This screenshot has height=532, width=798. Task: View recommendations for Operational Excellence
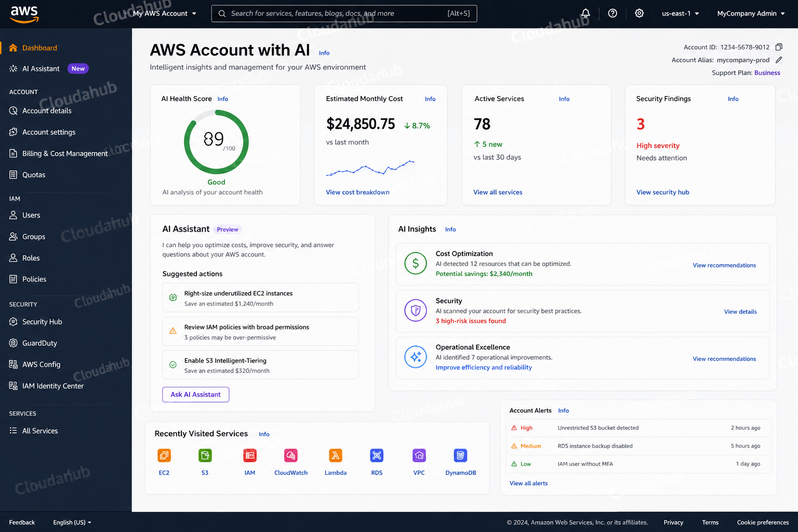coord(724,359)
